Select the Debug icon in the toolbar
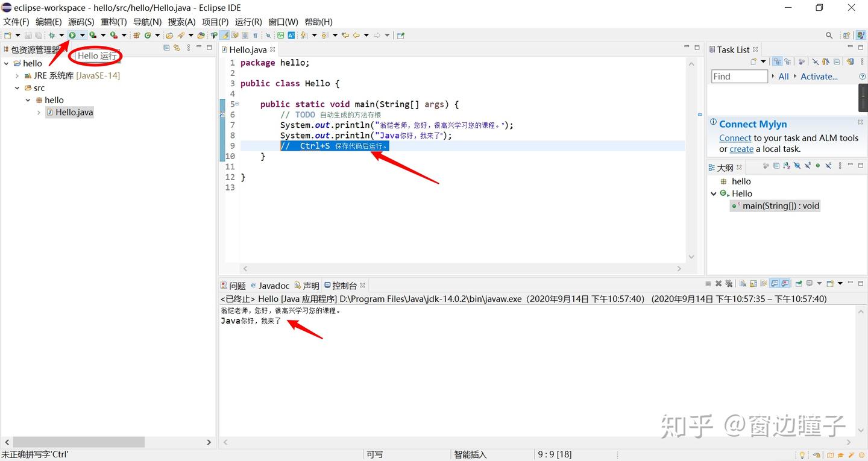This screenshot has width=868, height=461. coord(52,35)
